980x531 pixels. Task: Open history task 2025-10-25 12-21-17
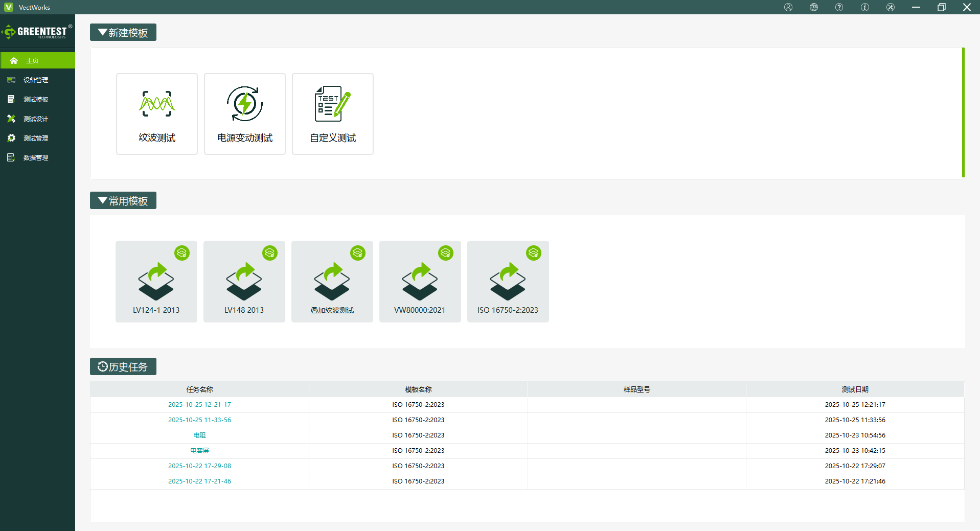click(x=199, y=405)
